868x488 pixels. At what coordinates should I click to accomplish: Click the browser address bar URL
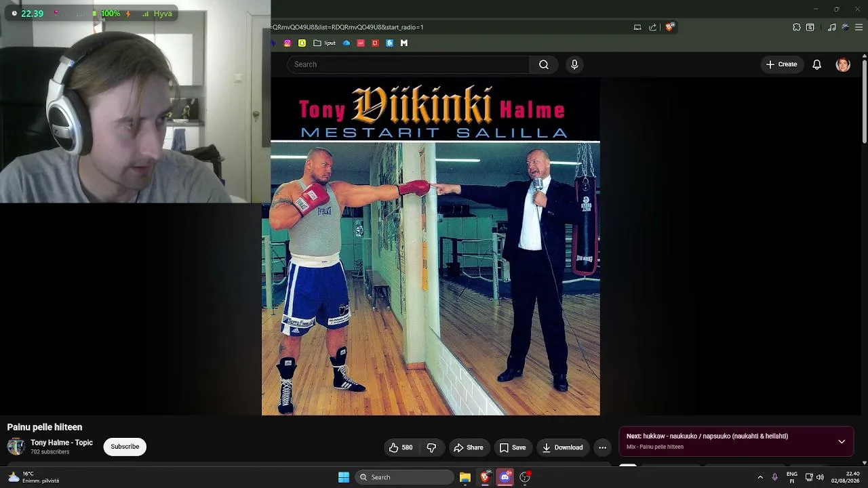347,27
